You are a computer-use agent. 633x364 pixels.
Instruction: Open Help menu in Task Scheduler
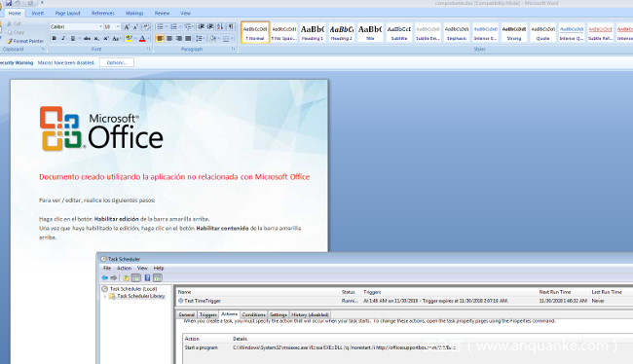pos(159,268)
